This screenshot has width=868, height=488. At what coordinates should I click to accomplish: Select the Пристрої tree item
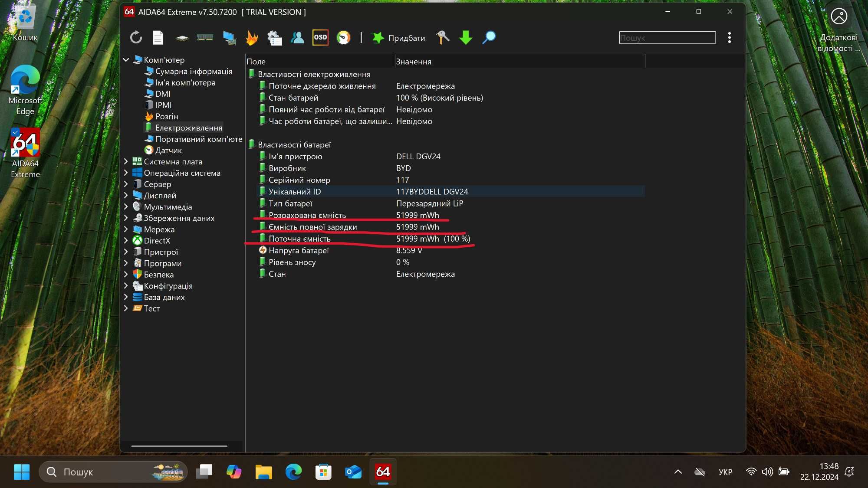click(161, 252)
